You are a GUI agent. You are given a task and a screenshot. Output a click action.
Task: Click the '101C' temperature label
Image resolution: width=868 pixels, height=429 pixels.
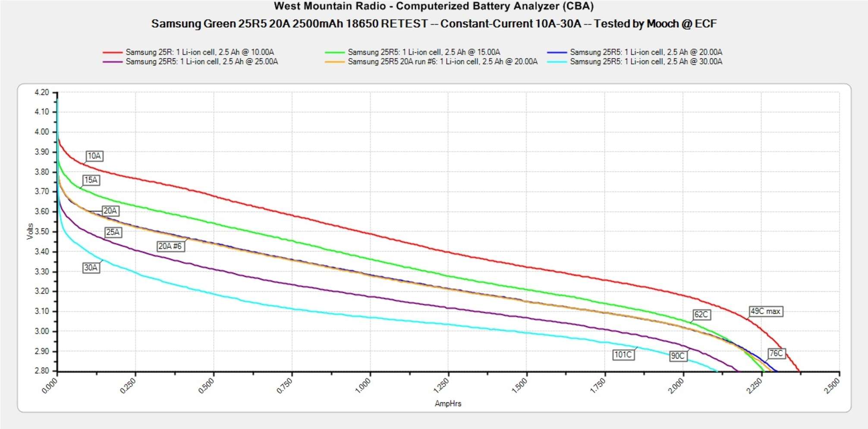(623, 354)
